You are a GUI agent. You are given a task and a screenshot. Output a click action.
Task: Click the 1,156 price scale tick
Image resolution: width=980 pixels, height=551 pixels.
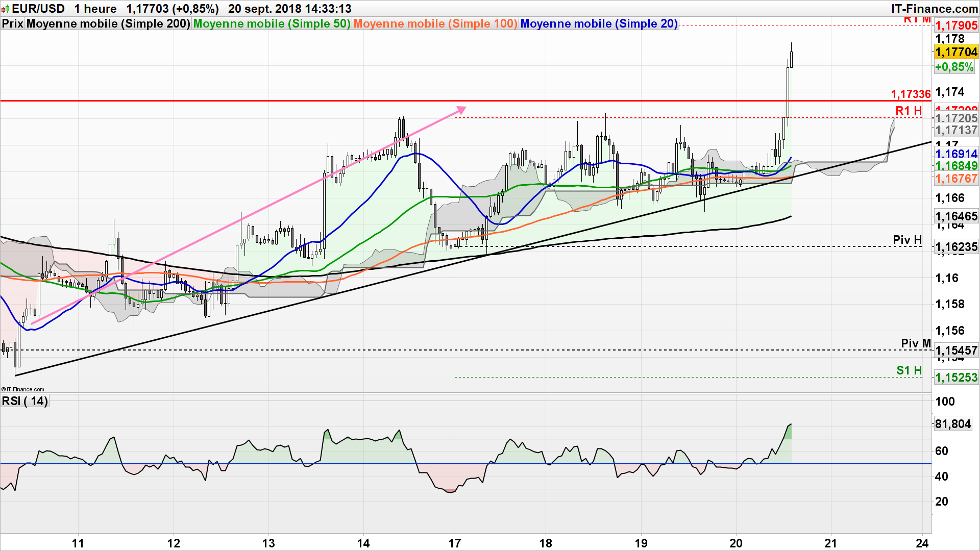point(950,331)
